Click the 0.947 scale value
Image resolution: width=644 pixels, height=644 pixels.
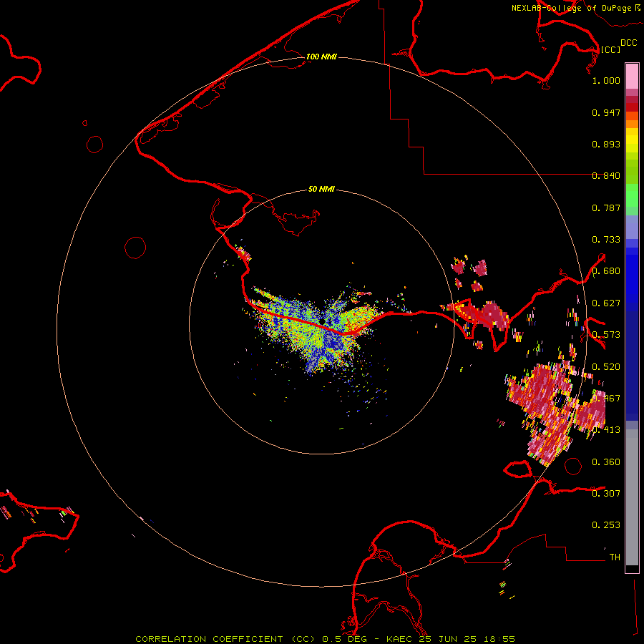[x=606, y=112]
